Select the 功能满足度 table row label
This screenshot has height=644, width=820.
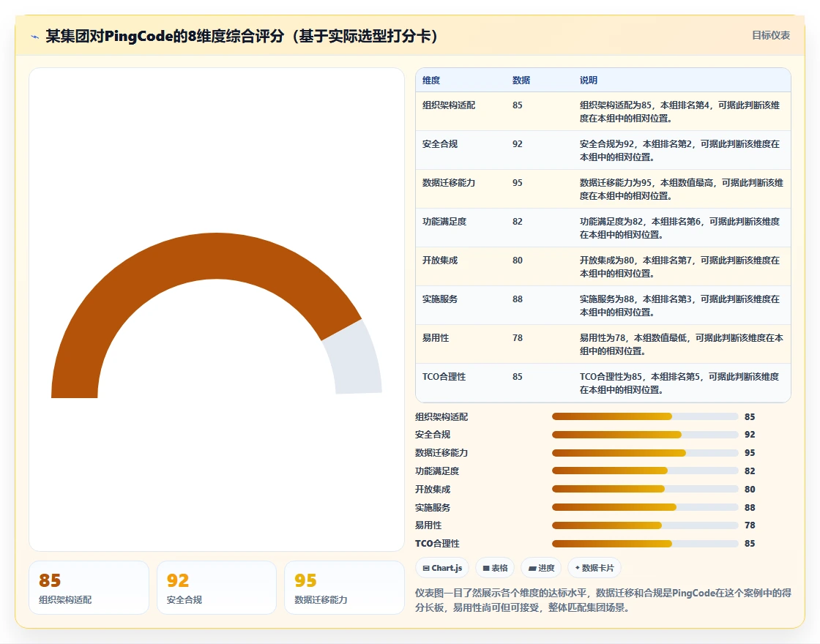coord(444,221)
